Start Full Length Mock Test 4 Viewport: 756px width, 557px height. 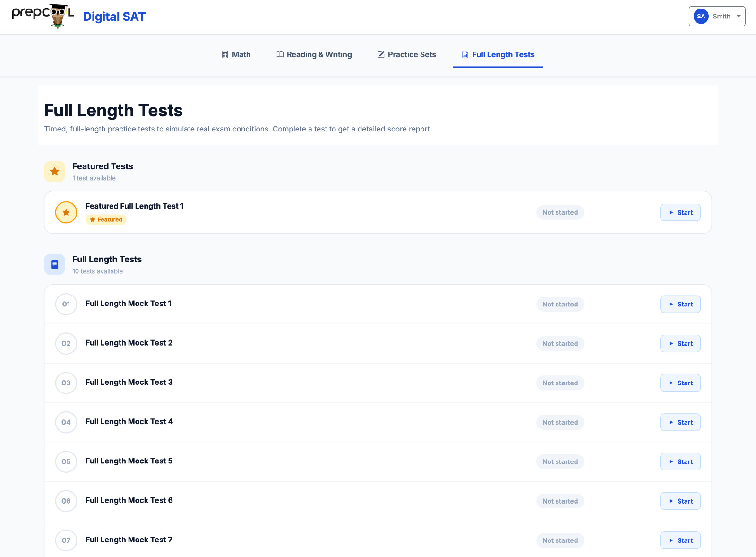coord(680,422)
